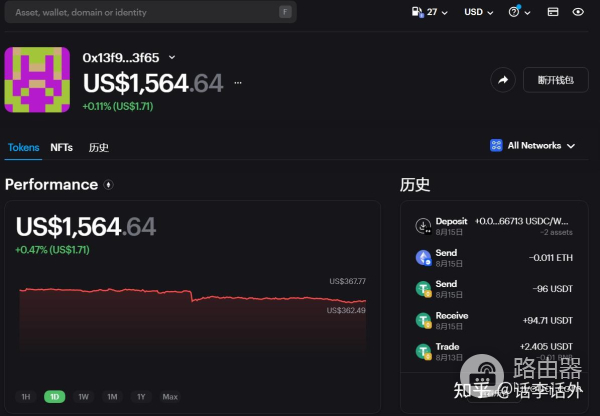Click the All Networks blue icon
This screenshot has height=416, width=600.
coord(496,145)
